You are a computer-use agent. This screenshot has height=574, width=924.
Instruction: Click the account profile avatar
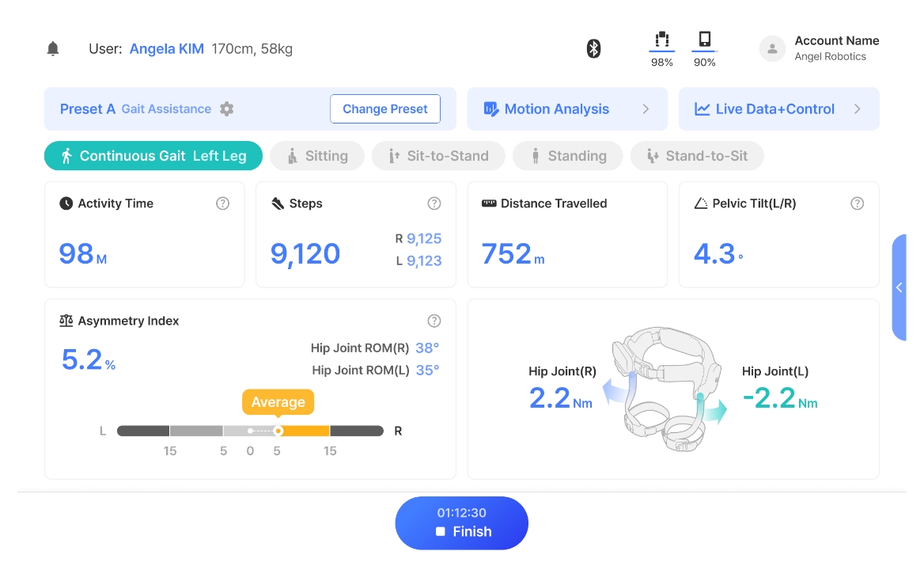[x=772, y=49]
